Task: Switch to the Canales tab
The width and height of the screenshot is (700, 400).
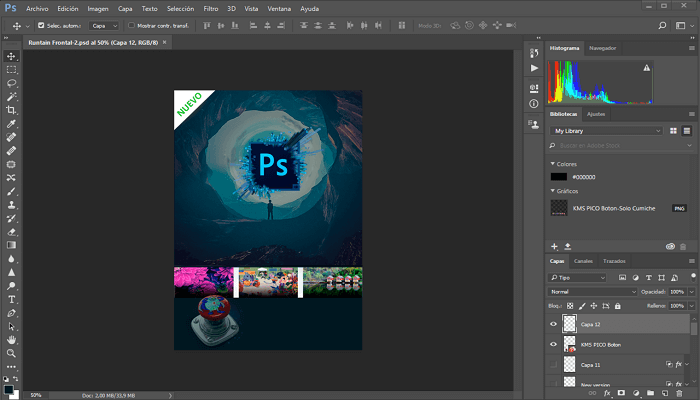Action: click(582, 261)
